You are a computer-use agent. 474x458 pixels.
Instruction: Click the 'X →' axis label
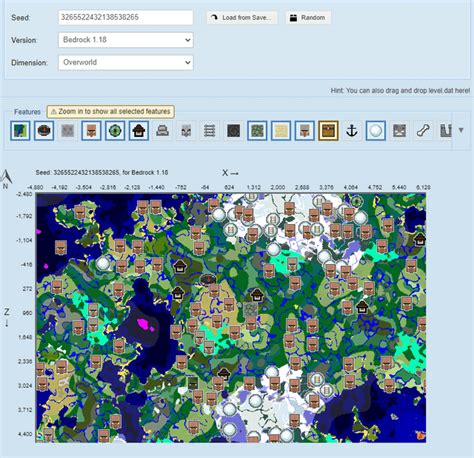tap(230, 173)
